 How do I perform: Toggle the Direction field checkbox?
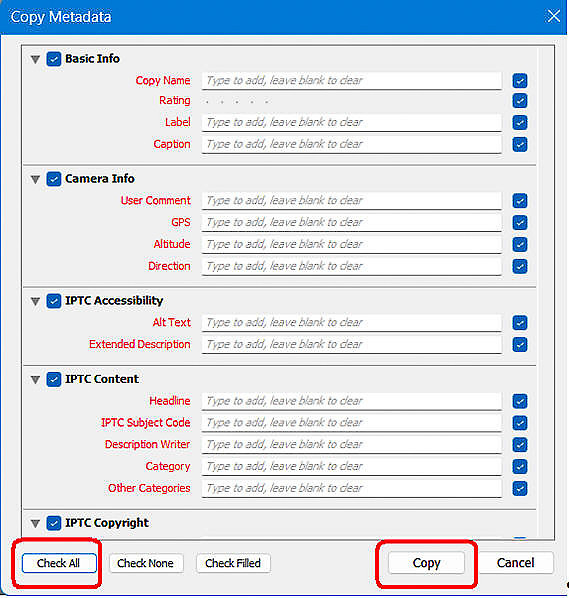click(x=520, y=267)
